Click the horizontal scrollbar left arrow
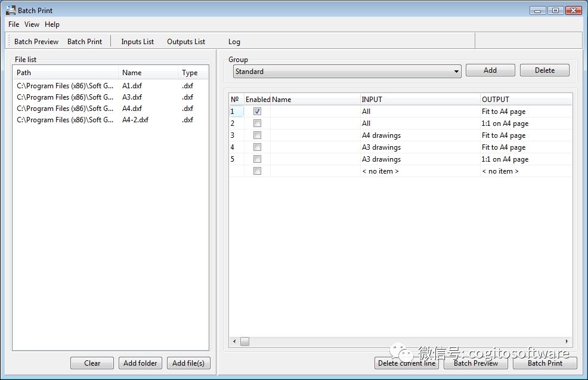The height and width of the screenshot is (380, 588). click(x=234, y=341)
